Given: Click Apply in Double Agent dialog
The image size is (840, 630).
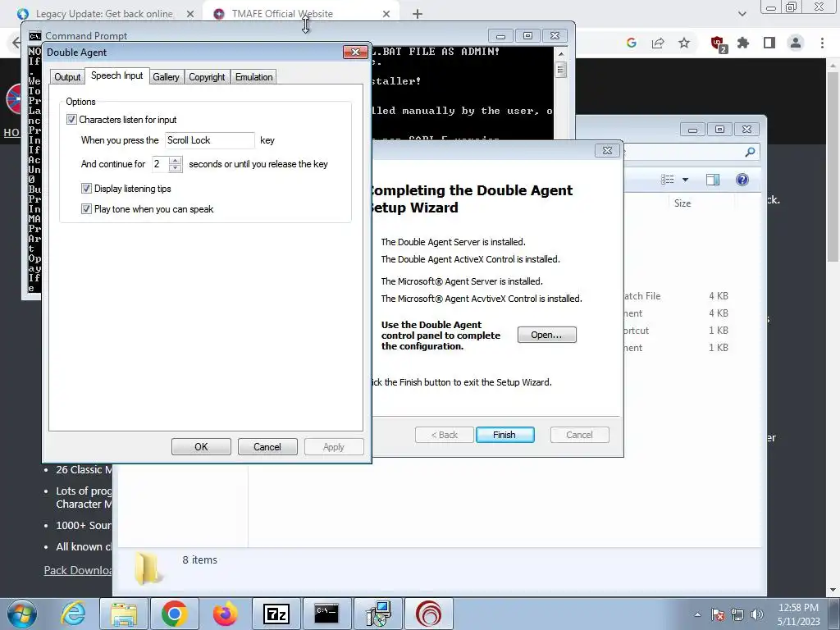Looking at the screenshot, I should (x=334, y=447).
